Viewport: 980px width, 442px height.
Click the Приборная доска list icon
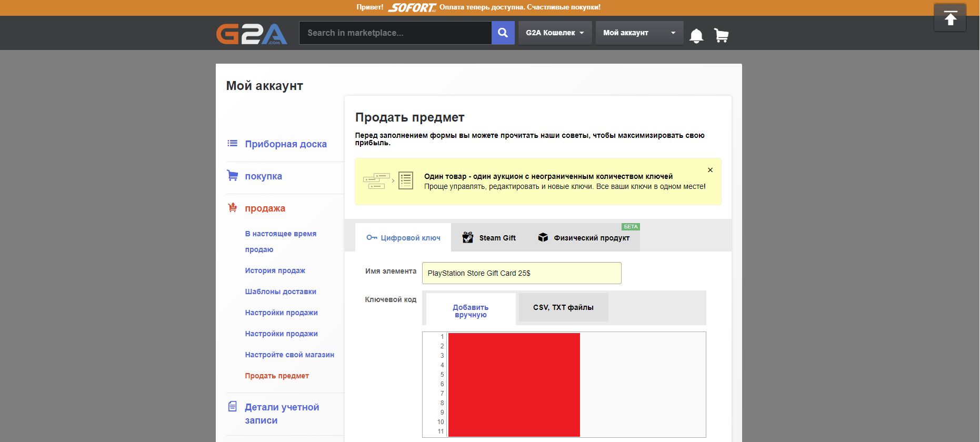232,143
